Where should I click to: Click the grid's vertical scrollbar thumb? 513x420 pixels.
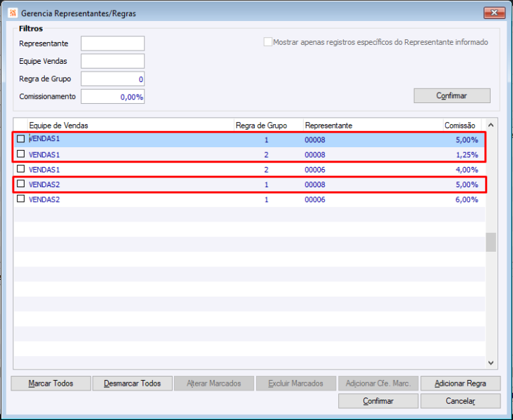point(491,242)
